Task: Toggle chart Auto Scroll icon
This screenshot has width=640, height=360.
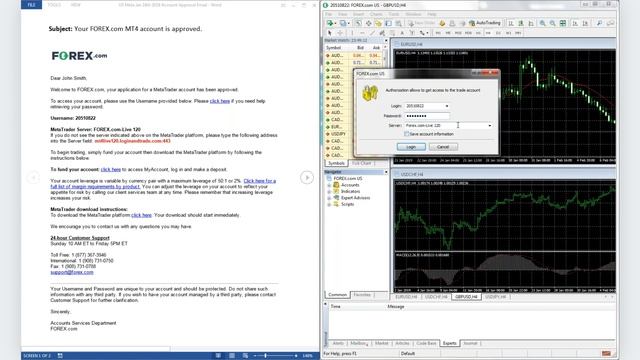Action: pos(575,23)
